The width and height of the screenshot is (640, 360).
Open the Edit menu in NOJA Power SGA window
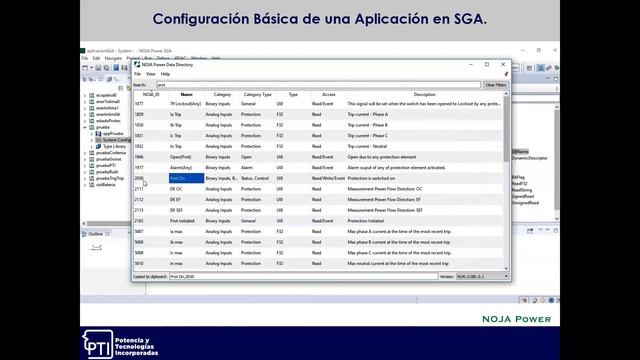(96, 58)
